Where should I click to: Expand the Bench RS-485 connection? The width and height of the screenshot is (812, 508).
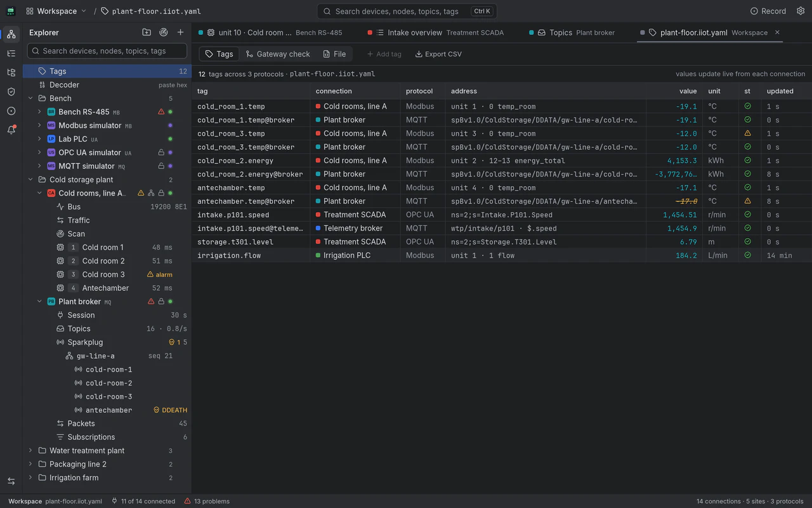click(x=39, y=112)
